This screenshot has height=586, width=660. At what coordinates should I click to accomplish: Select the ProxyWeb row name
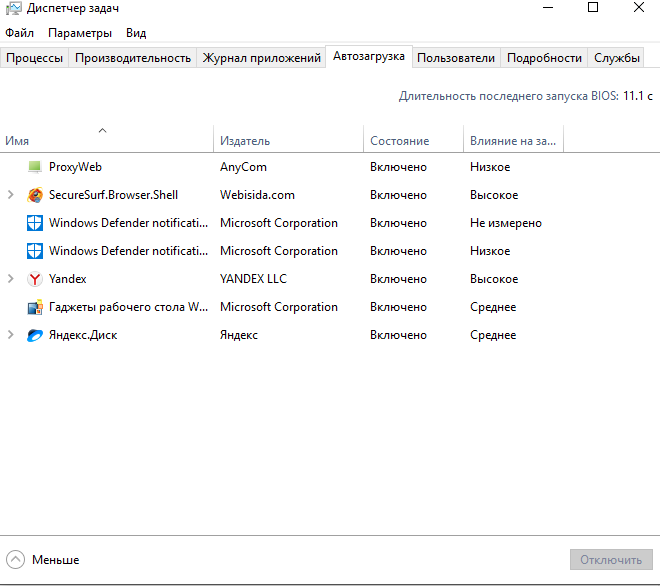(x=75, y=167)
